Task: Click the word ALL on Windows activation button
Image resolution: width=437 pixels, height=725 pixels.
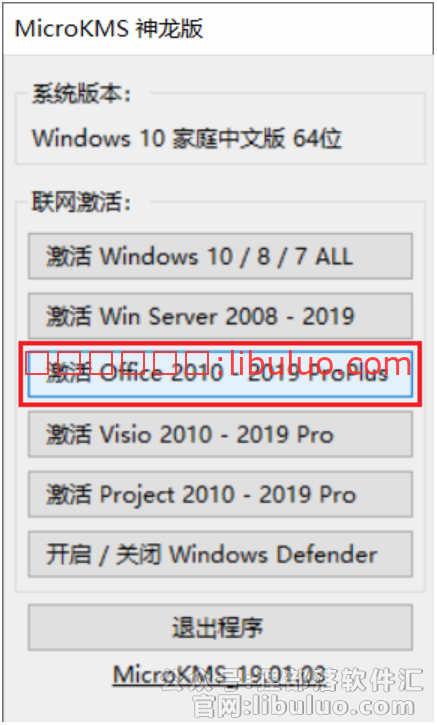Action: point(334,256)
